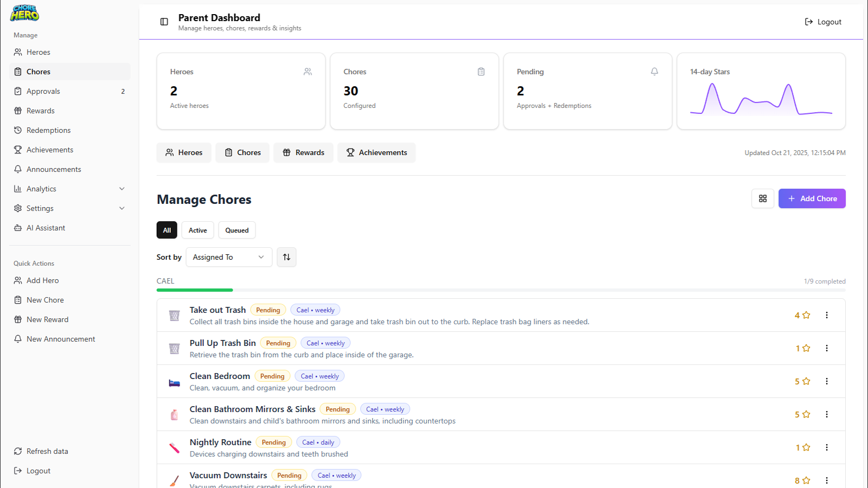This screenshot has width=868, height=488.
Task: Open the AI Assistant from the sidebar
Action: [x=46, y=227]
